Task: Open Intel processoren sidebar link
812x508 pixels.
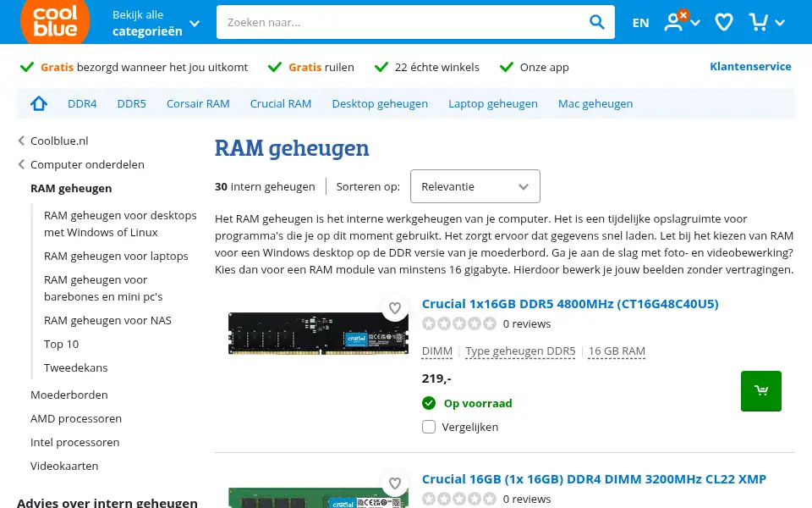Action: coord(74,442)
